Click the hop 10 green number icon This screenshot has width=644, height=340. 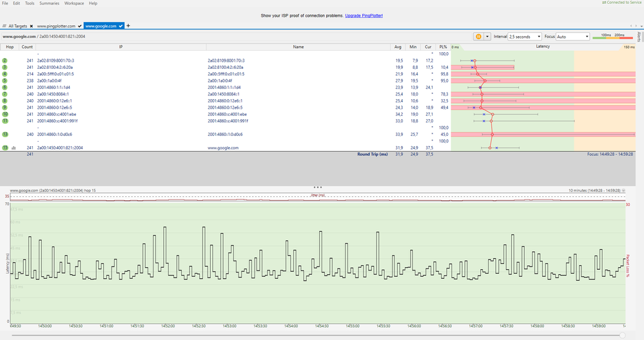5,114
